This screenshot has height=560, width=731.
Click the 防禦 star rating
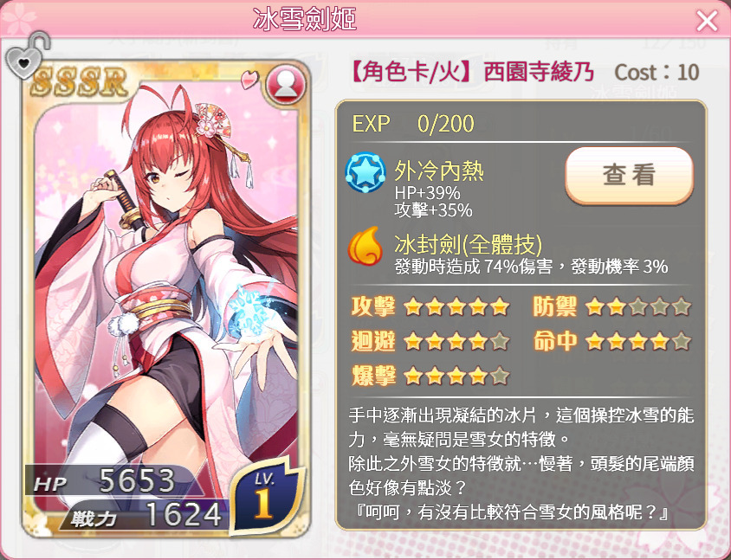(x=638, y=307)
